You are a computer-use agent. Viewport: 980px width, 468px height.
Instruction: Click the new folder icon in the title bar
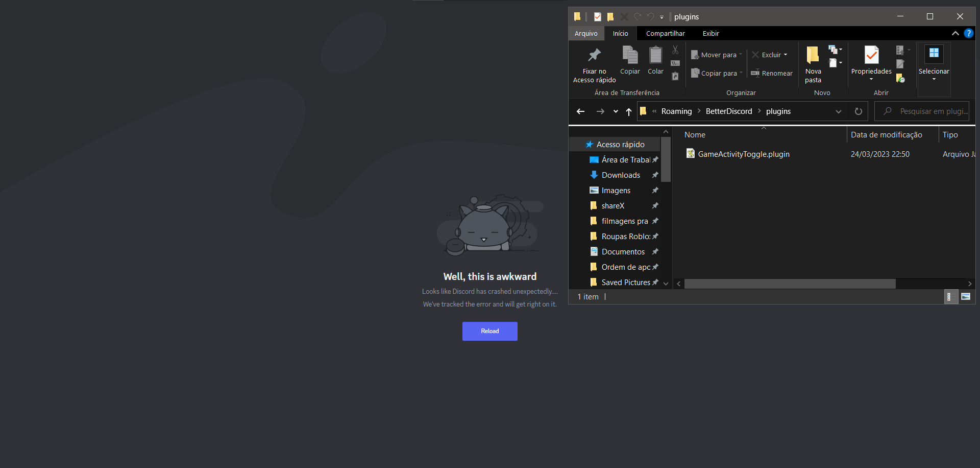point(610,17)
